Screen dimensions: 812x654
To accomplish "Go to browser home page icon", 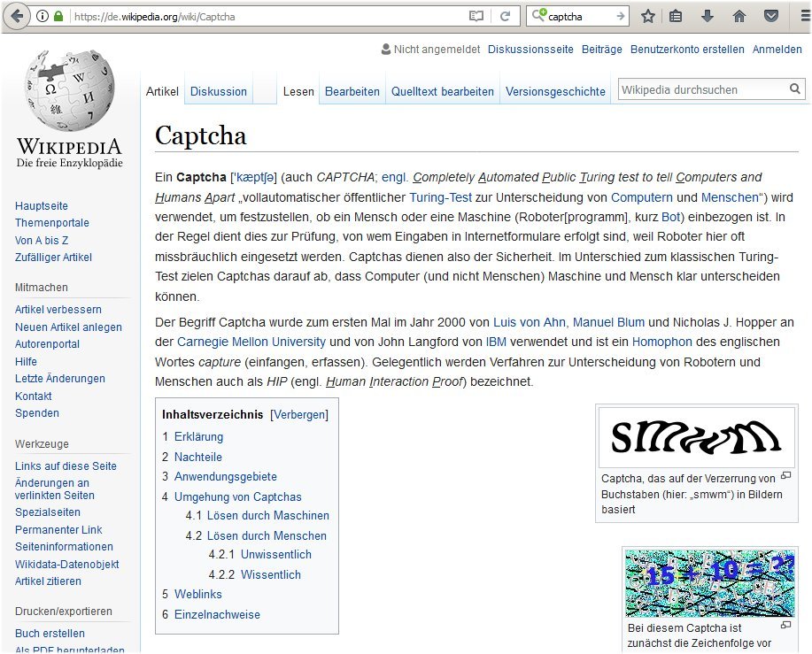I will (739, 16).
